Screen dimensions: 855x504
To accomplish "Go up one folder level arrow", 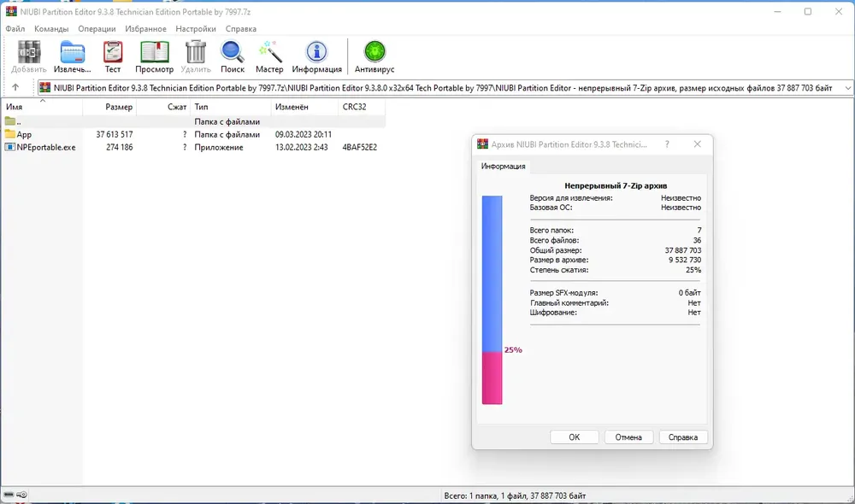I will (15, 87).
